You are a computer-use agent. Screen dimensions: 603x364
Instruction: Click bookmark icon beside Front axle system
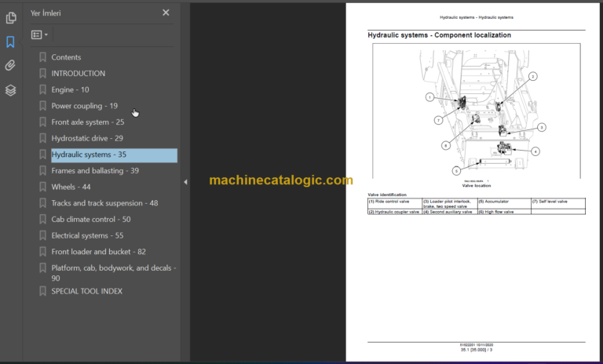(x=42, y=122)
